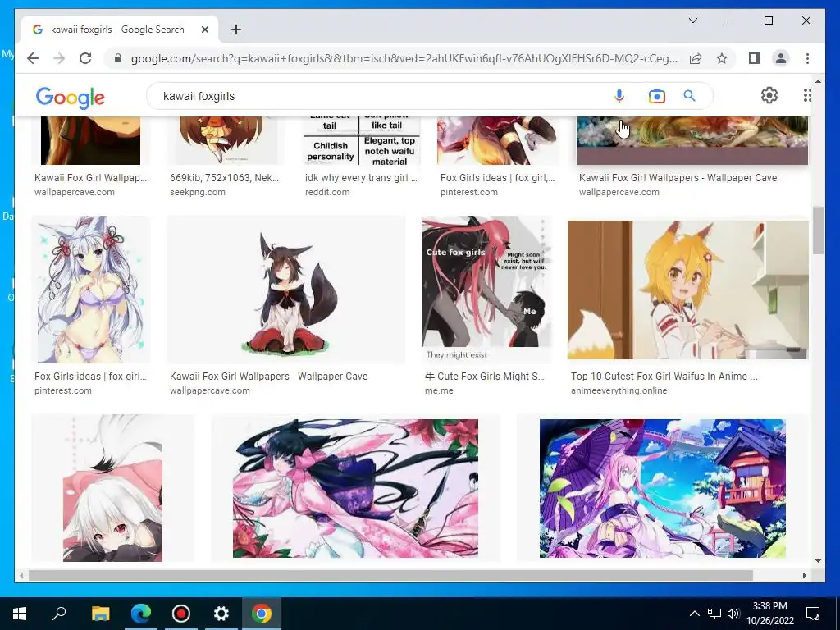This screenshot has width=840, height=630.
Task: Search by image with camera icon
Action: pyautogui.click(x=657, y=96)
